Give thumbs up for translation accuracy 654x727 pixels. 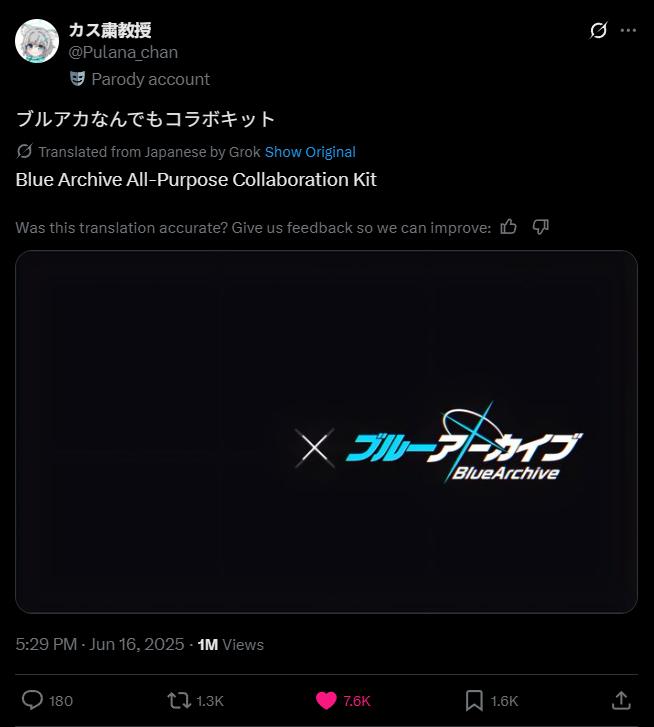[508, 227]
